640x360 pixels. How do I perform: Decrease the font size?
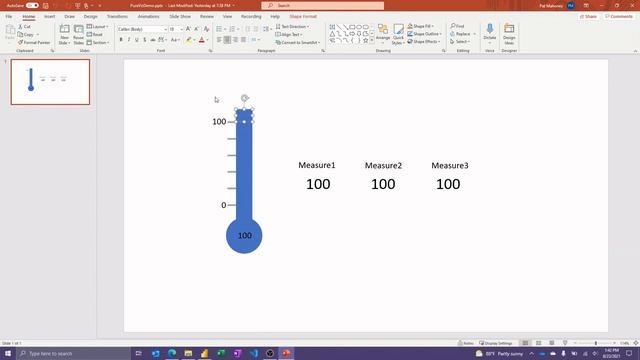[196, 29]
